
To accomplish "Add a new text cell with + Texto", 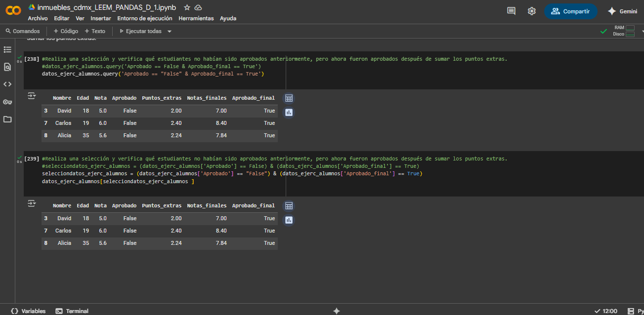I will [x=95, y=31].
